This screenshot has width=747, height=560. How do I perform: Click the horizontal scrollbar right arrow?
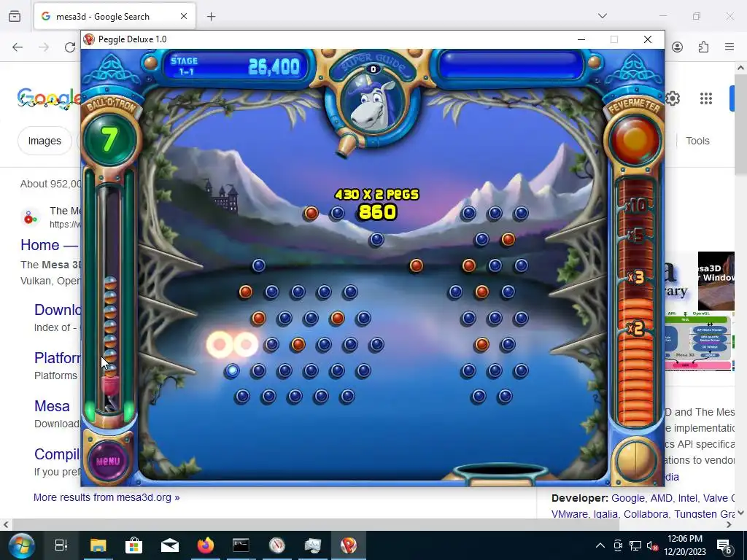point(729,525)
